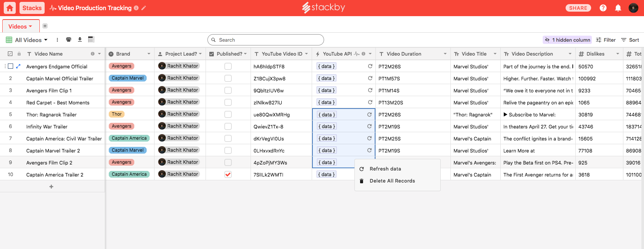The height and width of the screenshot is (249, 644).
Task: Click the SHARE button
Action: click(x=578, y=8)
